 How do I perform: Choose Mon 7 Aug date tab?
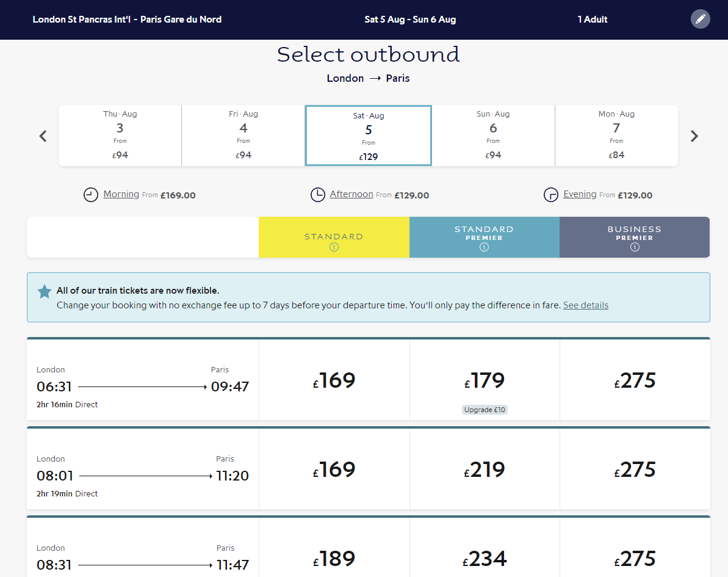(616, 135)
